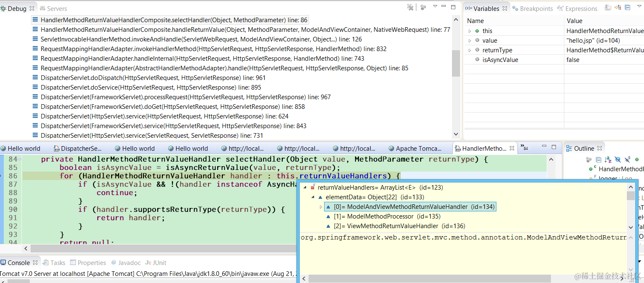644x283 pixels.
Task: Click the "hello.jsp" (id=104) value cell
Action: [593, 41]
